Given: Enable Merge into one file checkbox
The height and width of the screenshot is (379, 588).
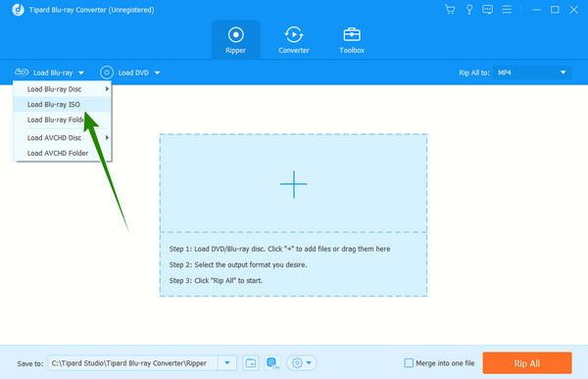Looking at the screenshot, I should 409,363.
